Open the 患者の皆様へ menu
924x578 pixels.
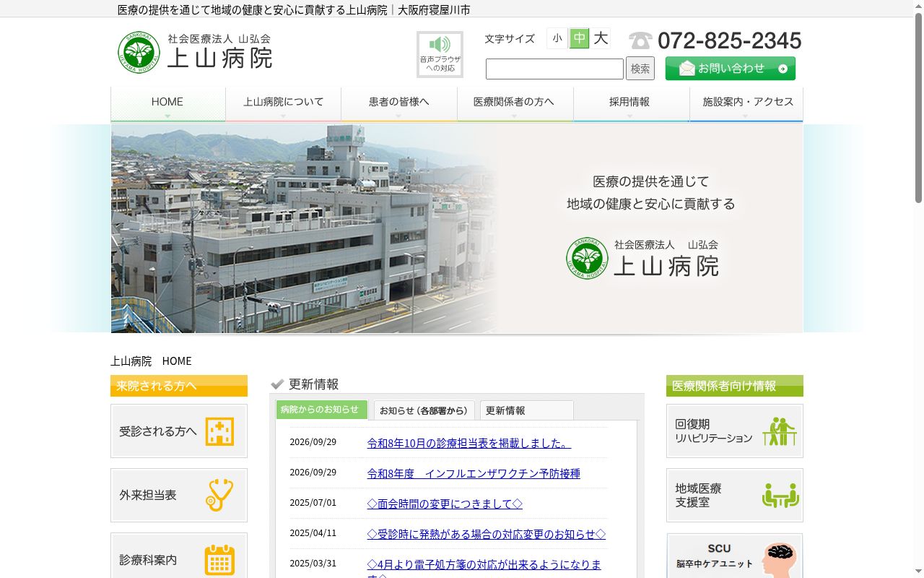coord(399,105)
